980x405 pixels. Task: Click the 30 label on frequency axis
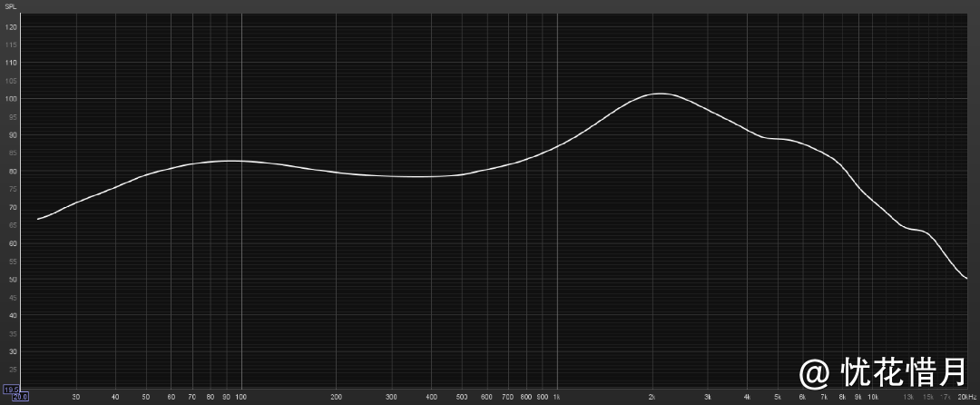point(76,397)
